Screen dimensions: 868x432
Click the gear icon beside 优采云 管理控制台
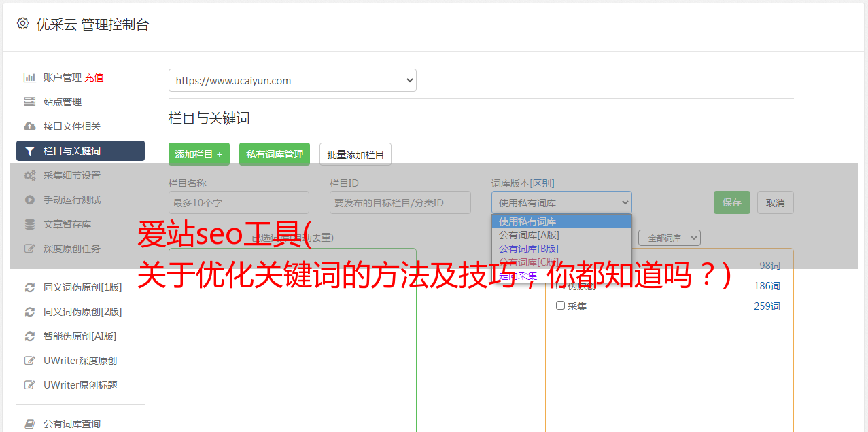click(x=22, y=24)
